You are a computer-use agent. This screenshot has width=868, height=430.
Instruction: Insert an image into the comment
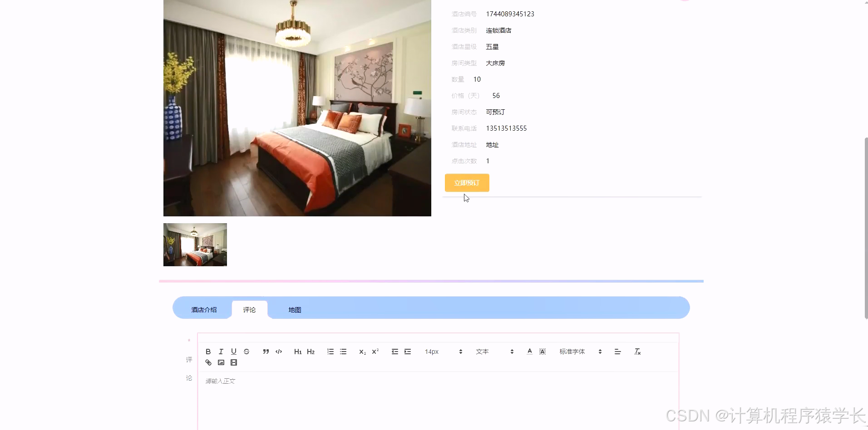point(221,362)
